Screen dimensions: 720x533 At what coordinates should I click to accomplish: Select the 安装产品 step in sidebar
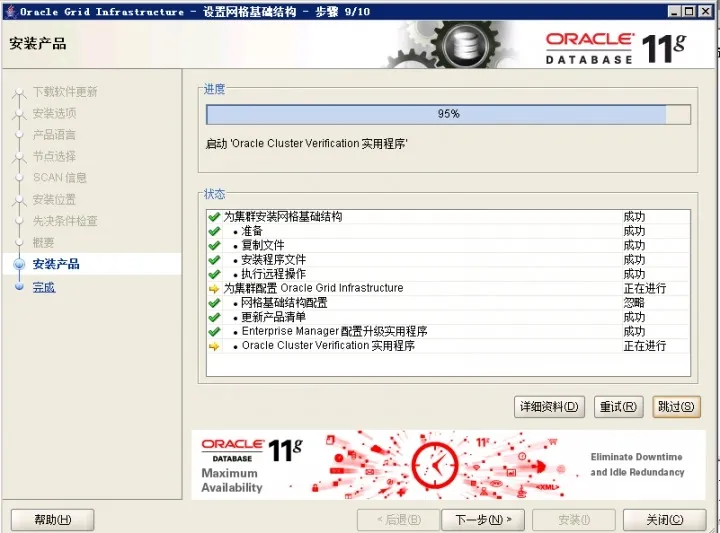click(x=56, y=264)
